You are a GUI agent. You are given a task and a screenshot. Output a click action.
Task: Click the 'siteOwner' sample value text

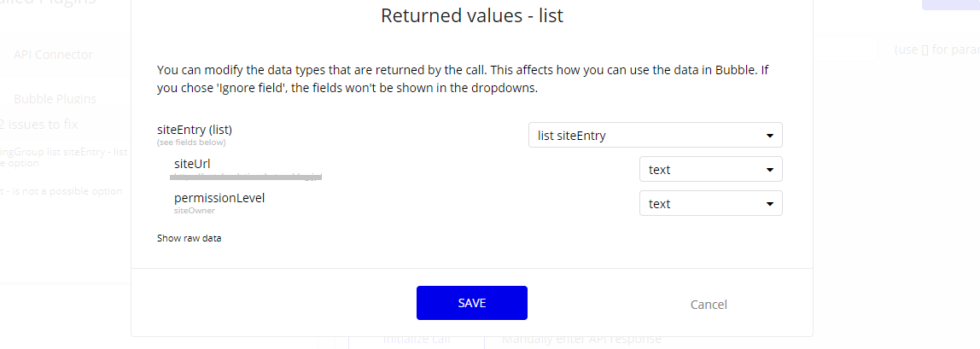[x=190, y=211]
